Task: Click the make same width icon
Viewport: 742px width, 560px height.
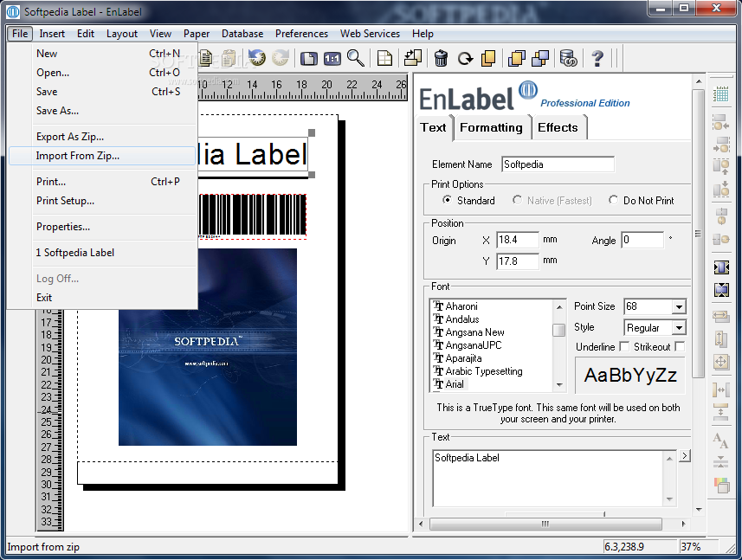Action: pos(721,315)
